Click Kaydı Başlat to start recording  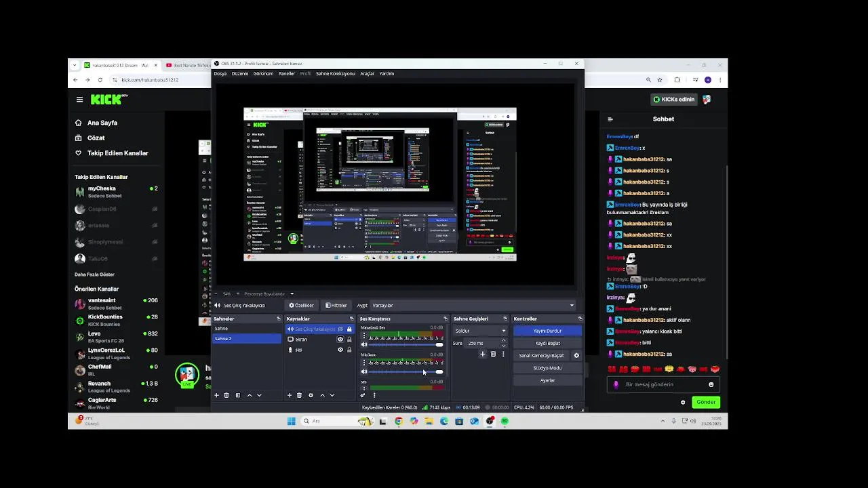point(547,343)
